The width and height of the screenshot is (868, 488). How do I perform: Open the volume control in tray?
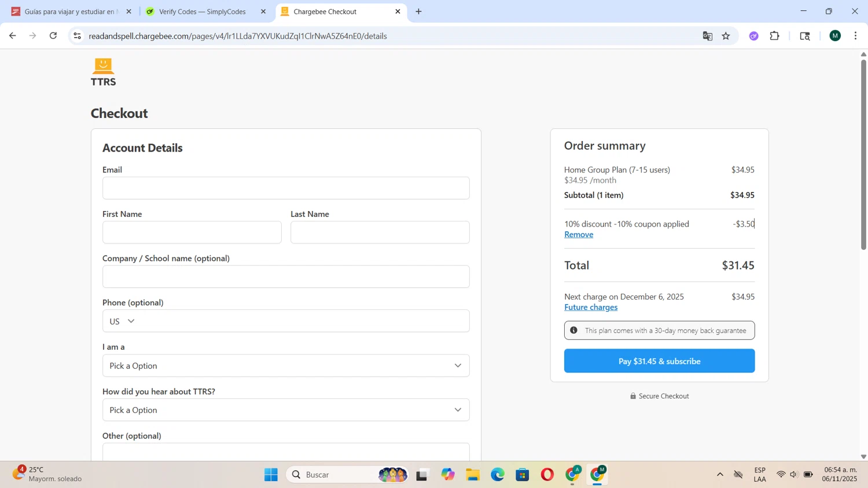(x=793, y=475)
